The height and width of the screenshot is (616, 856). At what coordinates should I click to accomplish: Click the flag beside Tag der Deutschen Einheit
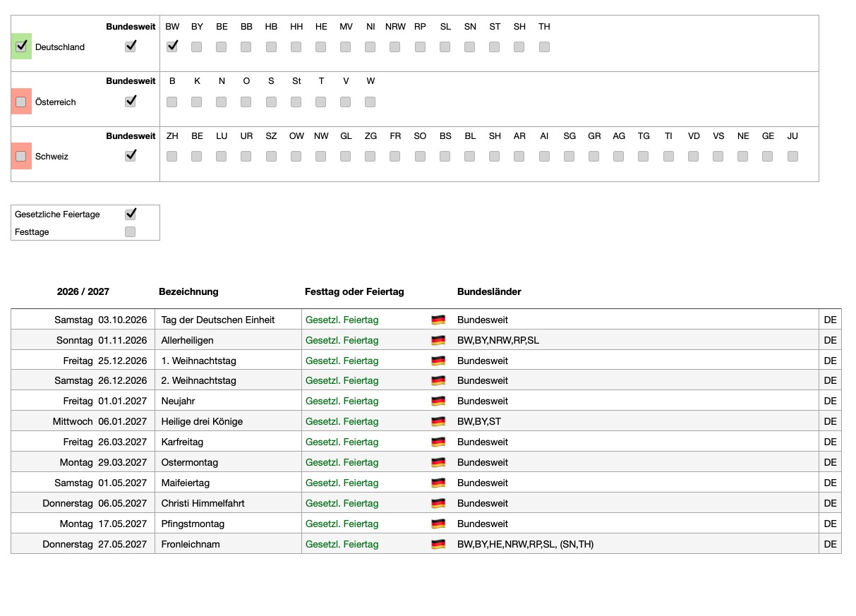coord(438,320)
